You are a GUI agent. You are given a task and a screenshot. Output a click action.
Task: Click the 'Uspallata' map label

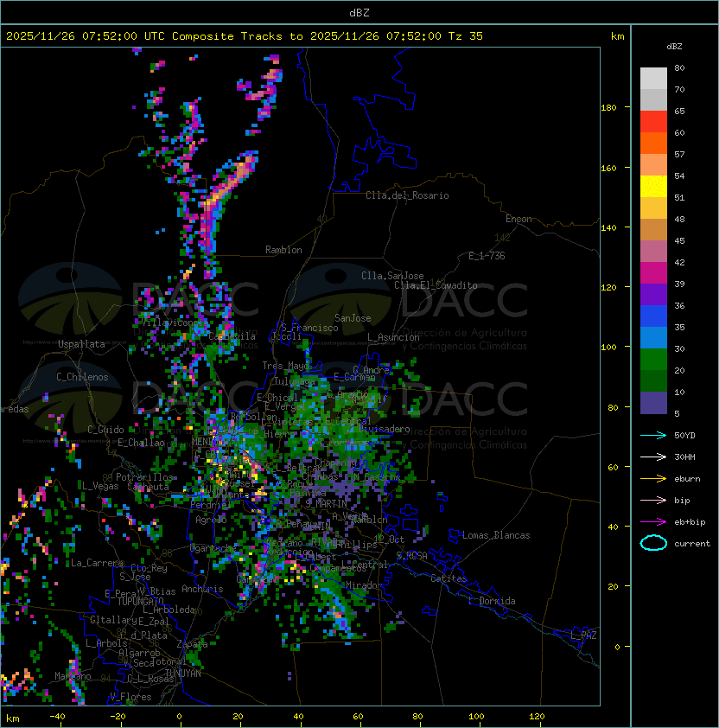point(81,344)
